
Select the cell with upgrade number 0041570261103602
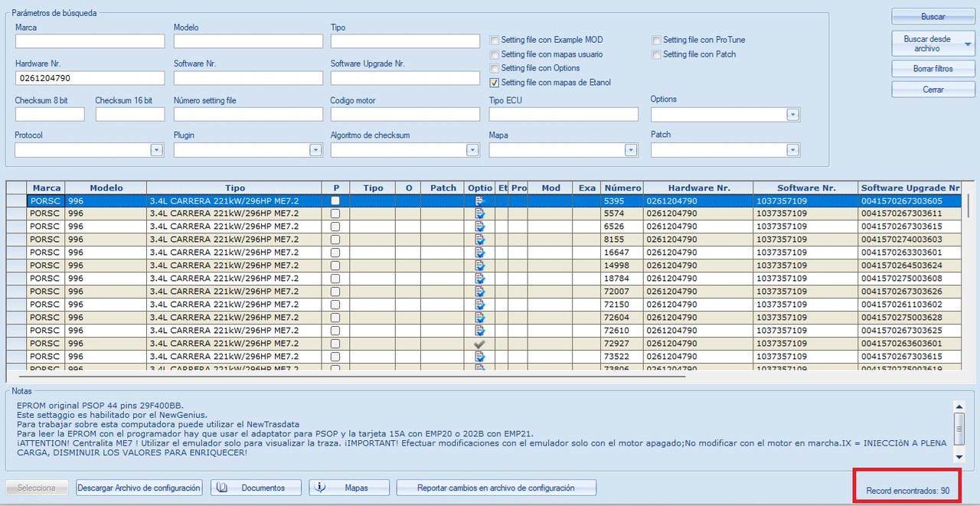[x=910, y=305]
